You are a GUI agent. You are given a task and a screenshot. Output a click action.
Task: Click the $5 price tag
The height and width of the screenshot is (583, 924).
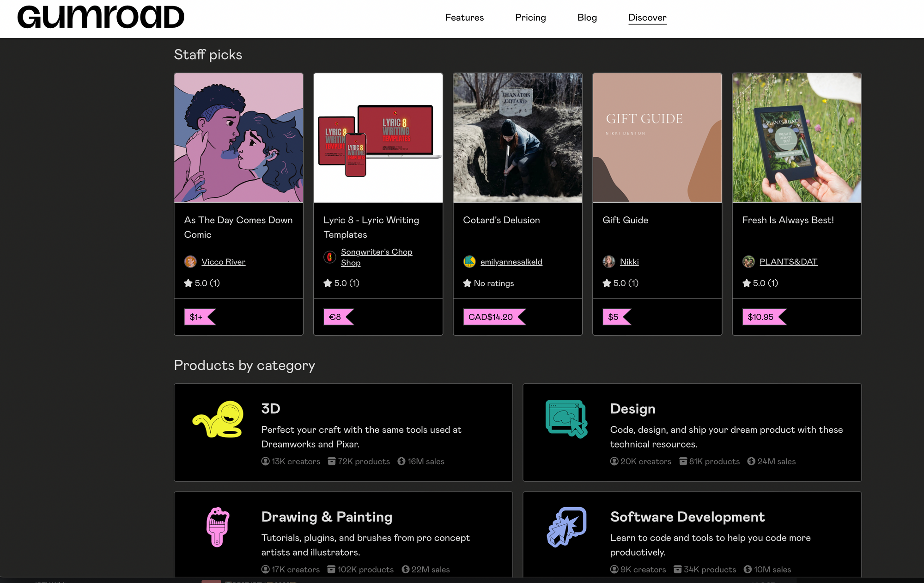click(617, 317)
